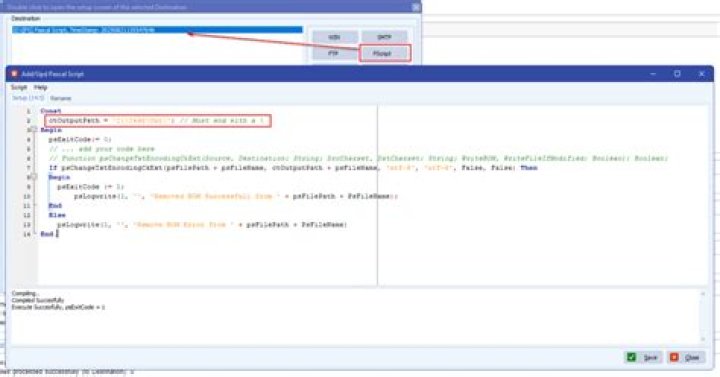This screenshot has height=377, width=720.
Task: Maximize the Pascal Script window
Action: coord(677,74)
